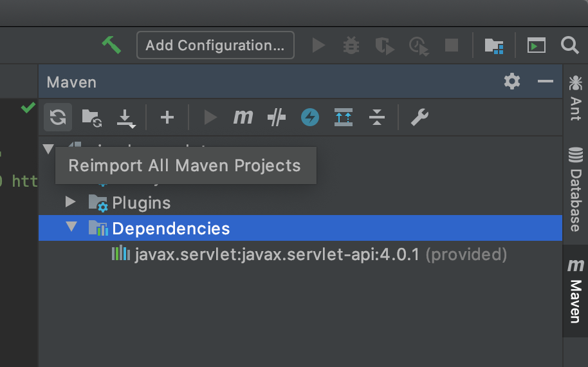Expand the Plugins node arrow
This screenshot has height=367, width=588.
click(x=70, y=202)
